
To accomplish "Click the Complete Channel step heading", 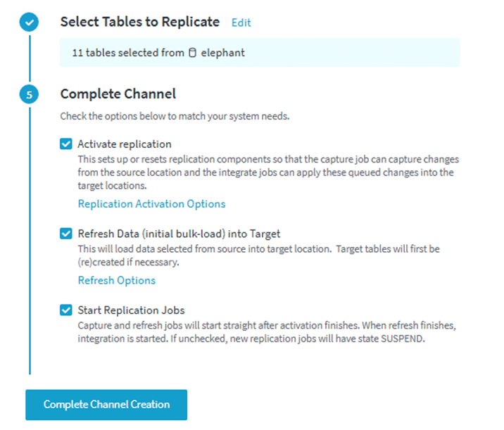I will point(118,94).
